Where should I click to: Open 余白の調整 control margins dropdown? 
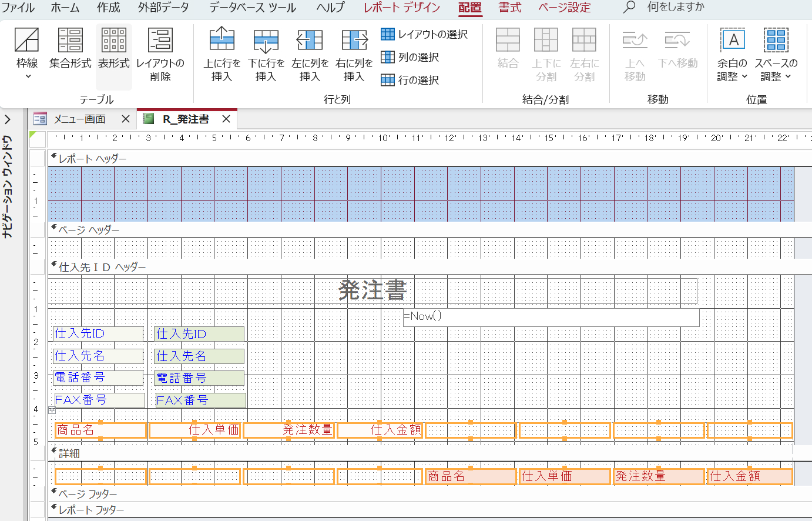[x=733, y=55]
